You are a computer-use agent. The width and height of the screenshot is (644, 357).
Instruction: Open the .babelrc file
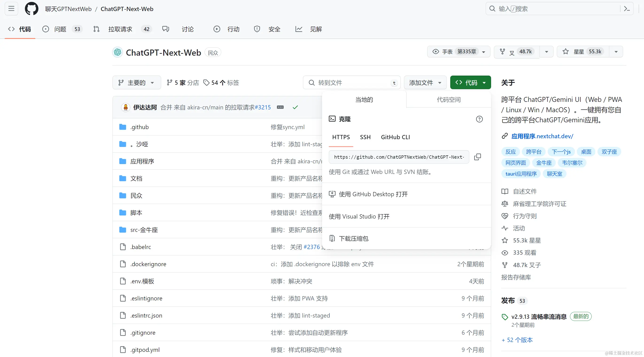140,247
